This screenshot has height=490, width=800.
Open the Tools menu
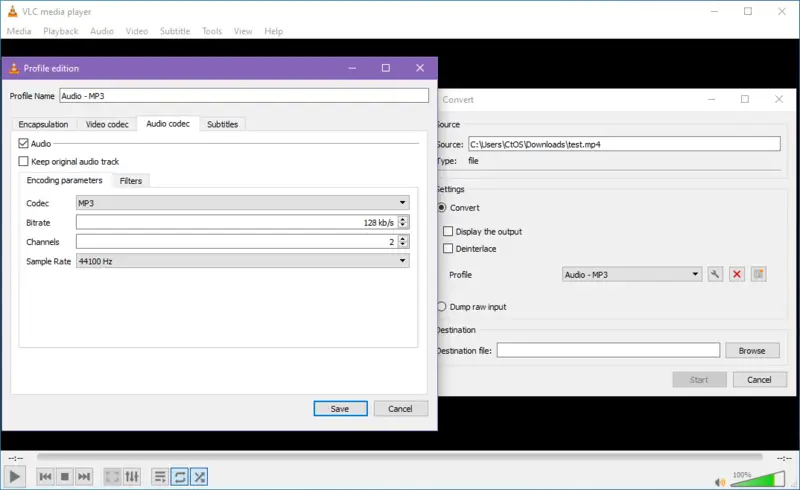tap(212, 31)
